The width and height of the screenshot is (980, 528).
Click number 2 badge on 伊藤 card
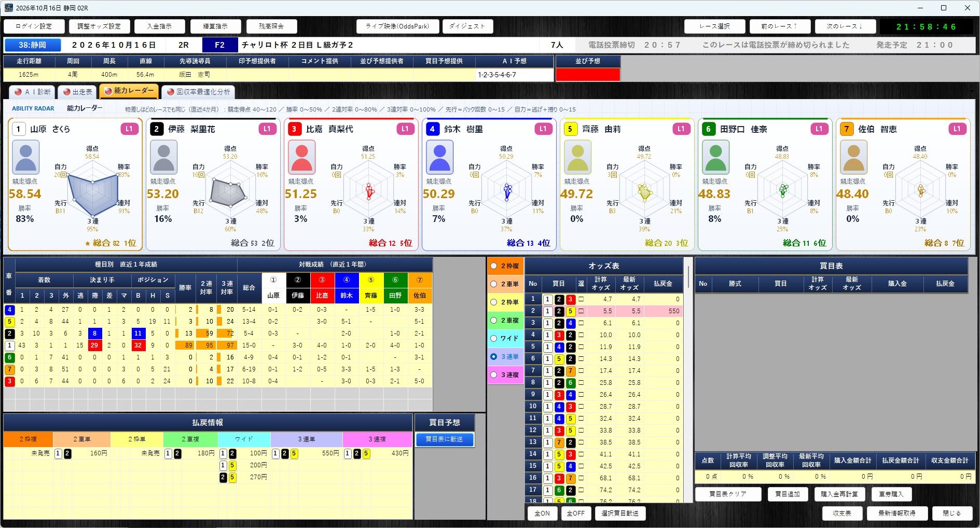(157, 129)
